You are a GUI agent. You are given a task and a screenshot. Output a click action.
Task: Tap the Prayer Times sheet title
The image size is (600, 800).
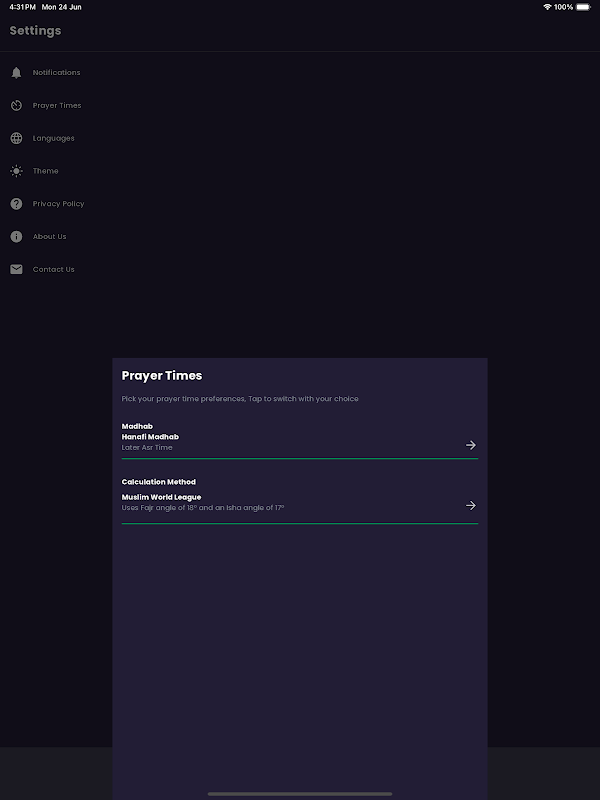coord(162,376)
